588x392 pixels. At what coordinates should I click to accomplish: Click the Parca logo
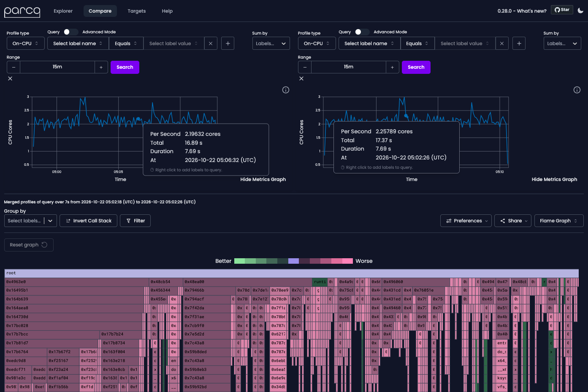22,11
